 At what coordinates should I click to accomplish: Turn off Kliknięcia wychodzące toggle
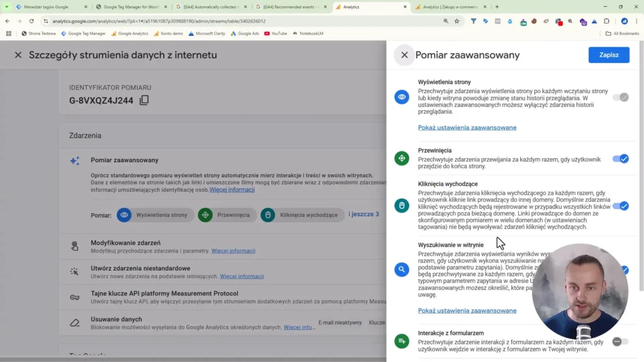click(621, 206)
